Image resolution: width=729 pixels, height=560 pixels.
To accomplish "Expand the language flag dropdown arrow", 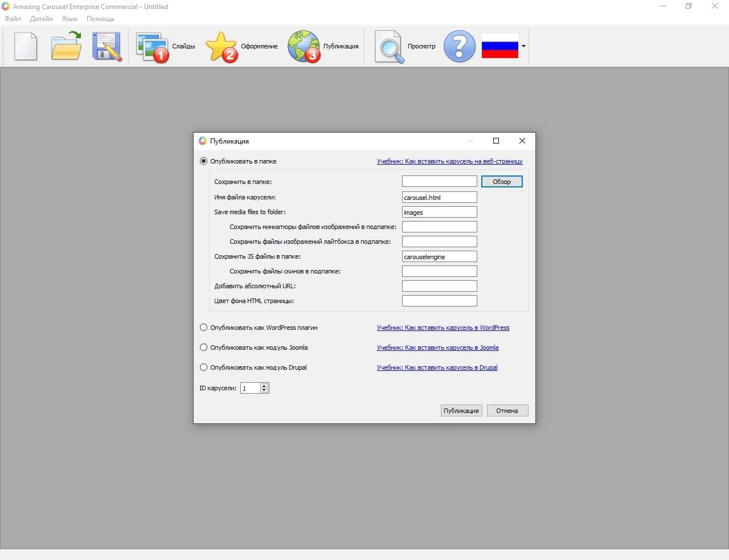I will [x=523, y=46].
